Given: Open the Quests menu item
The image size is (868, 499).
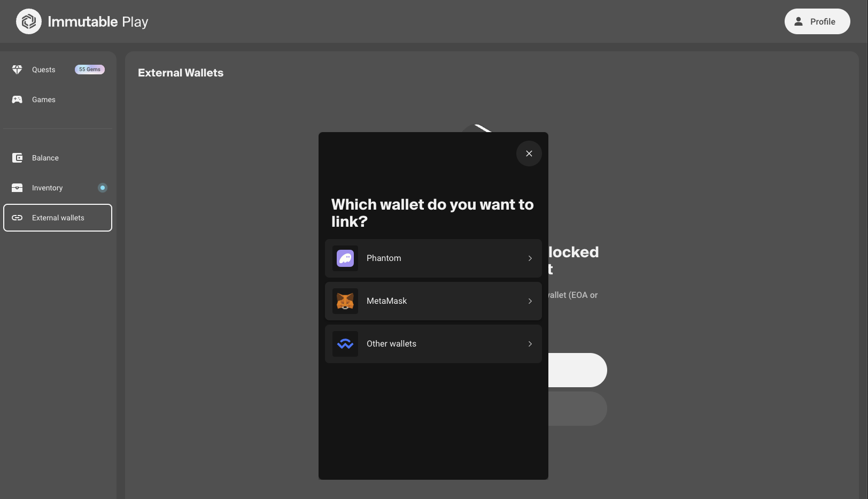Looking at the screenshot, I should [x=58, y=70].
